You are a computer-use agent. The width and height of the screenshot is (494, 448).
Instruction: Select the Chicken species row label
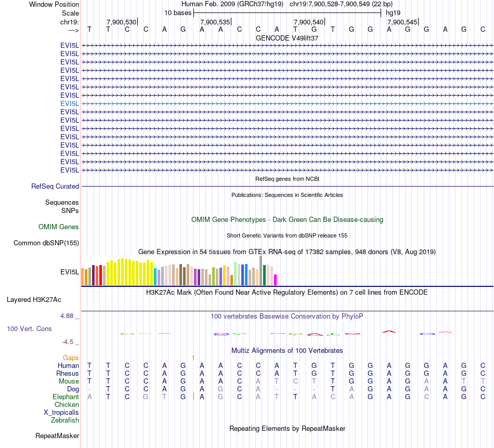(67, 404)
